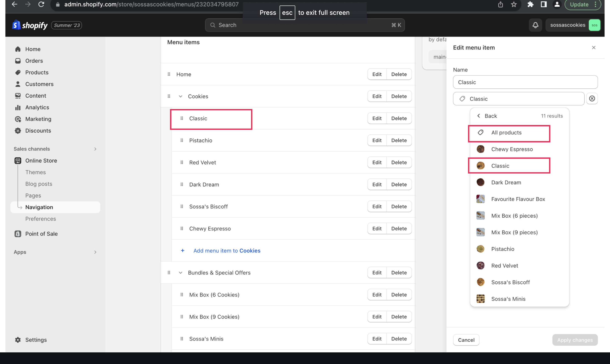Open Settings with the gear icon
This screenshot has height=364, width=610.
pyautogui.click(x=18, y=340)
